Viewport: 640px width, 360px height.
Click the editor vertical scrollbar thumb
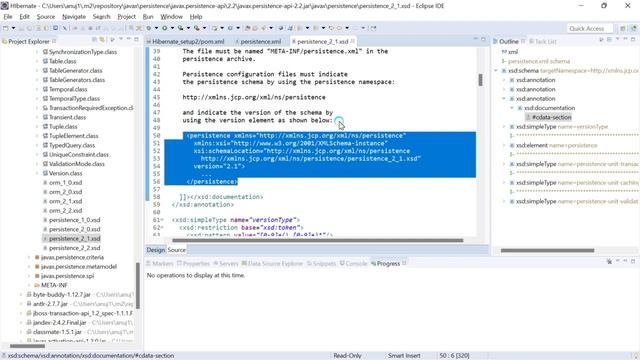tap(480, 80)
